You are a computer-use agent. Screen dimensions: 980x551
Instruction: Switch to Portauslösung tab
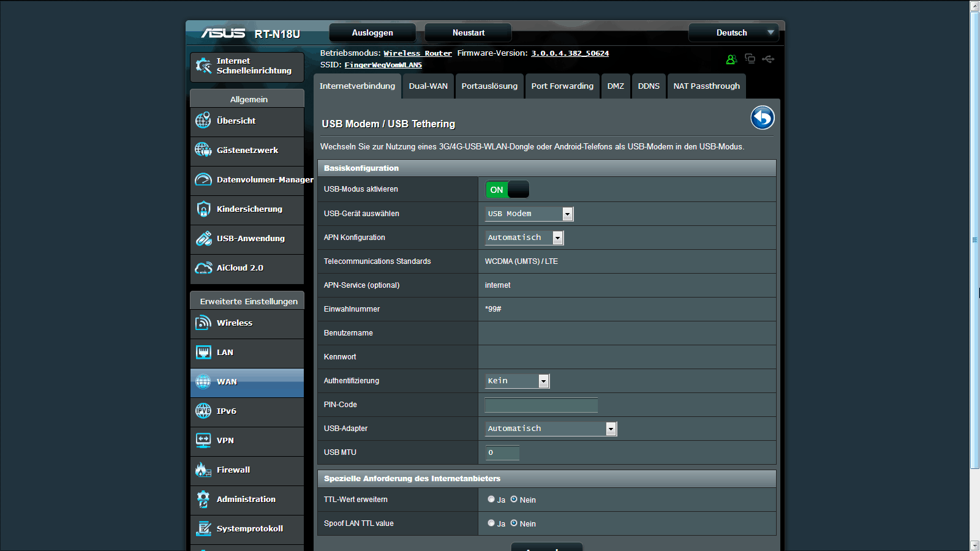pyautogui.click(x=489, y=86)
